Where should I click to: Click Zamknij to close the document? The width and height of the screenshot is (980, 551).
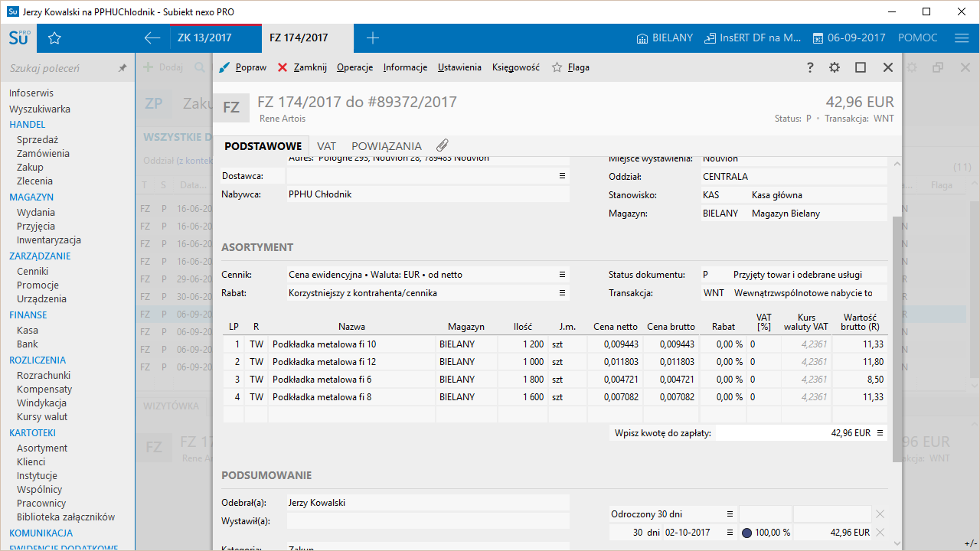302,67
